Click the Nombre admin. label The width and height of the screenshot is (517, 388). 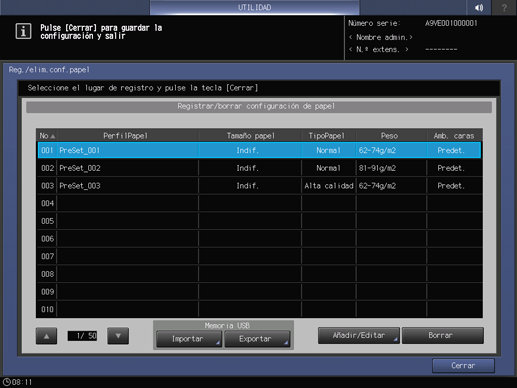[x=381, y=37]
